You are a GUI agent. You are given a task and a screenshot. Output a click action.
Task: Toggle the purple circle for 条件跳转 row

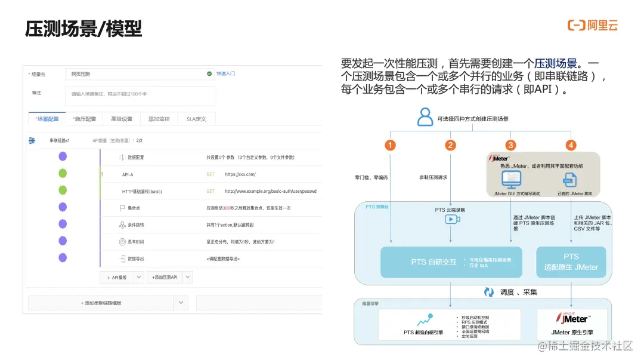tap(63, 224)
